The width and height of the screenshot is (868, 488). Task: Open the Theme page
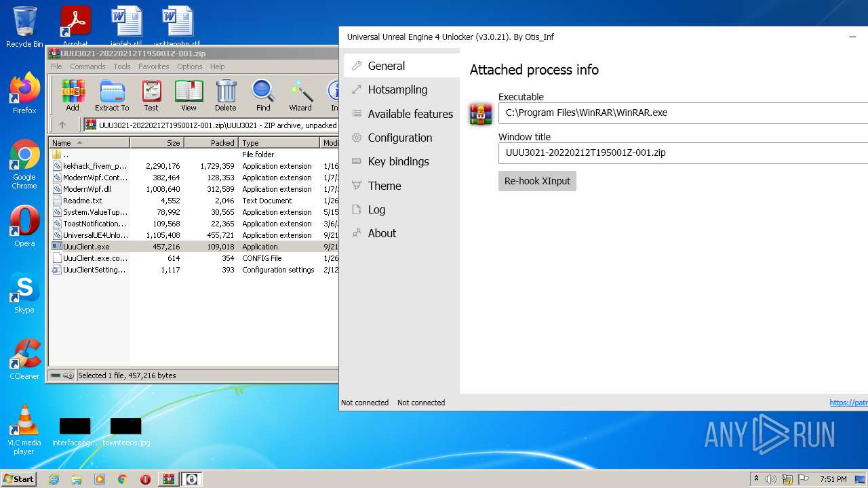pyautogui.click(x=401, y=186)
